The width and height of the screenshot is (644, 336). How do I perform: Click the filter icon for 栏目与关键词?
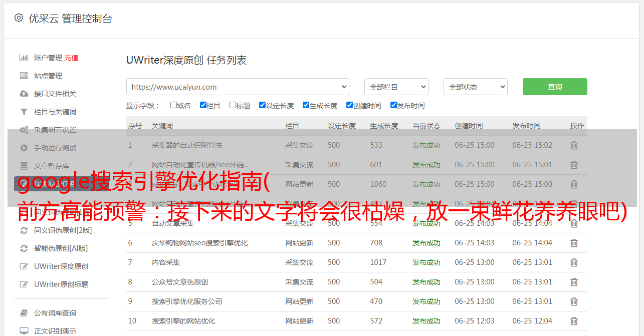point(24,112)
